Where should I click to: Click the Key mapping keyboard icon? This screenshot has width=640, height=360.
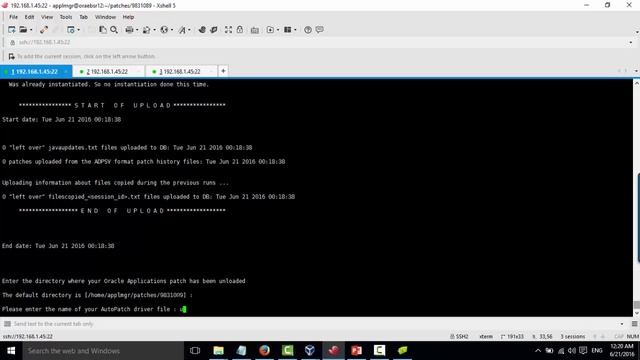[x=255, y=30]
